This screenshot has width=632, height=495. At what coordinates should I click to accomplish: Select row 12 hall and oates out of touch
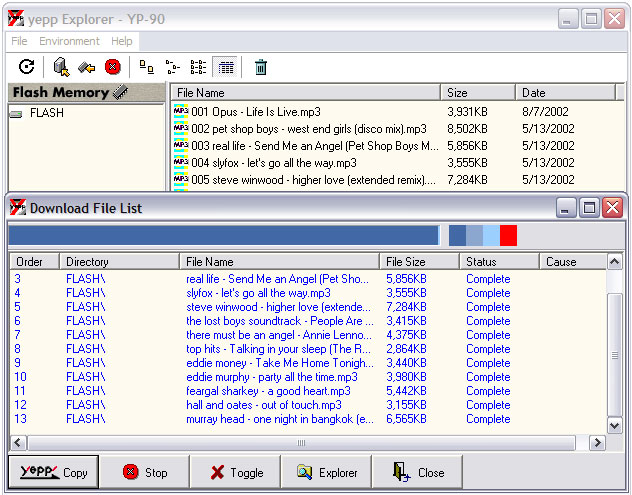click(308, 405)
